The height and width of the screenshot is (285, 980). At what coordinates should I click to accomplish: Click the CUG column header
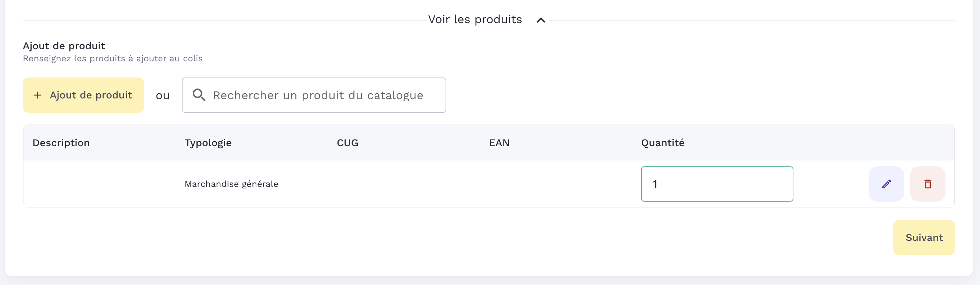347,143
